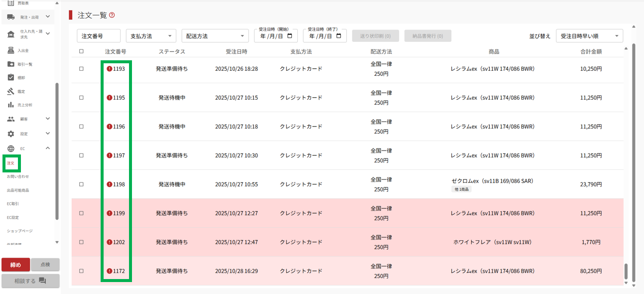Screen dimensions: 644x294
Task: Click the red alert icon on order 1198
Action: (x=110, y=184)
